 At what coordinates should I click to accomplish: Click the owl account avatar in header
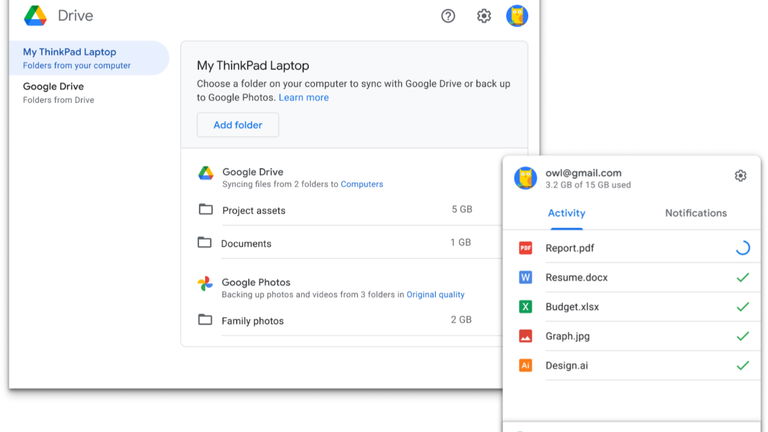click(x=517, y=16)
